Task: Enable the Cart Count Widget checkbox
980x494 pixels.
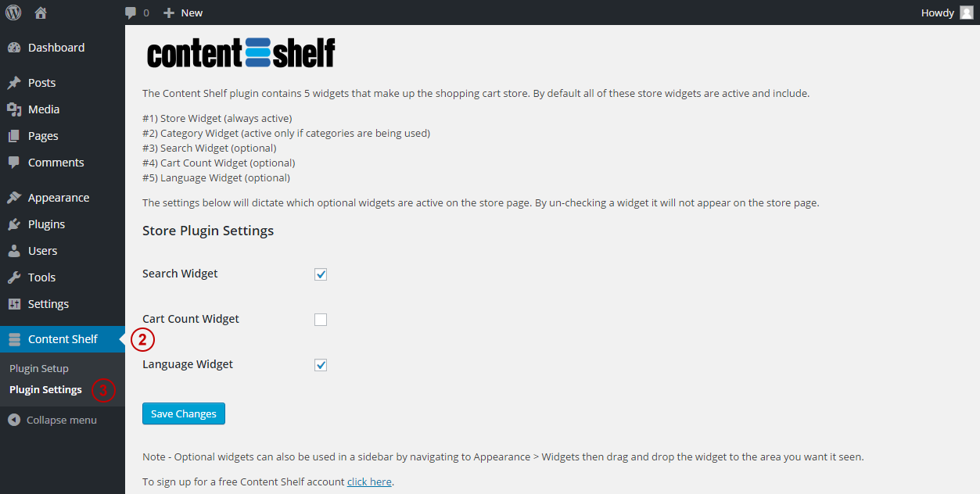Action: click(x=321, y=320)
